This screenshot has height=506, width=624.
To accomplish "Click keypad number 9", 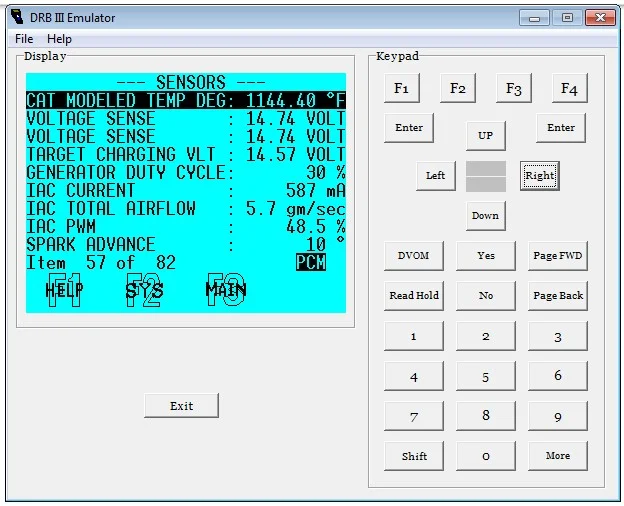I will 558,416.
